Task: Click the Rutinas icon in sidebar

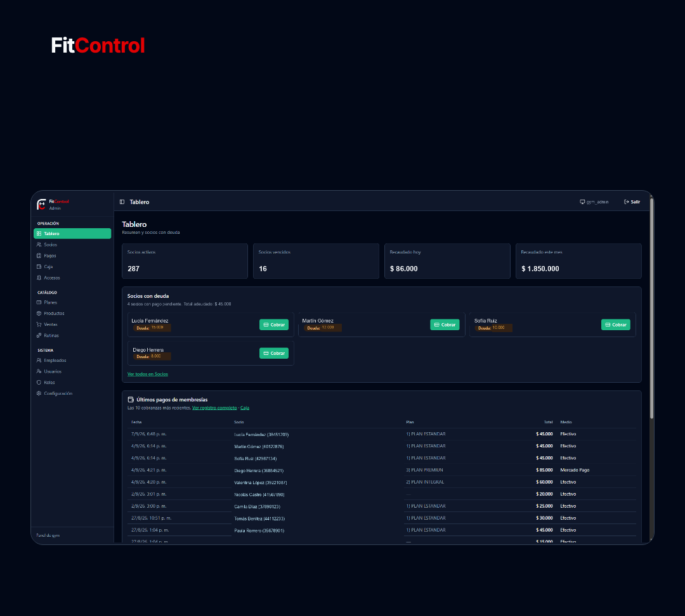Action: tap(39, 335)
